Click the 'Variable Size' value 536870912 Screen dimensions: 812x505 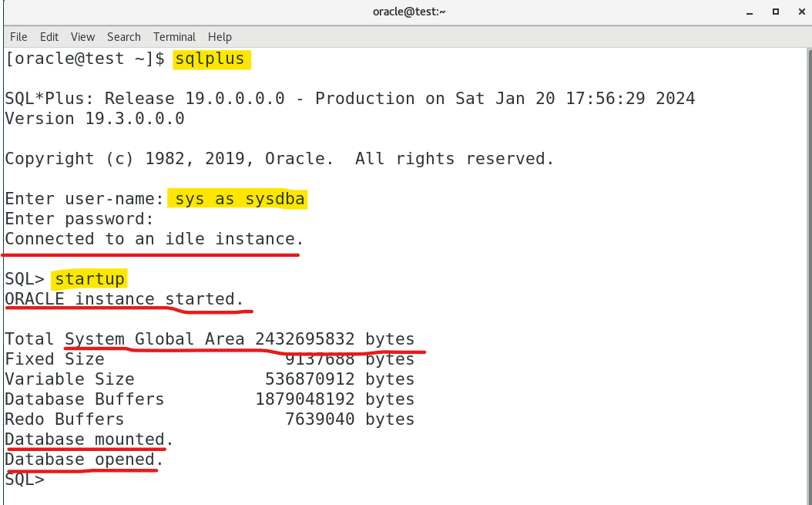click(310, 379)
